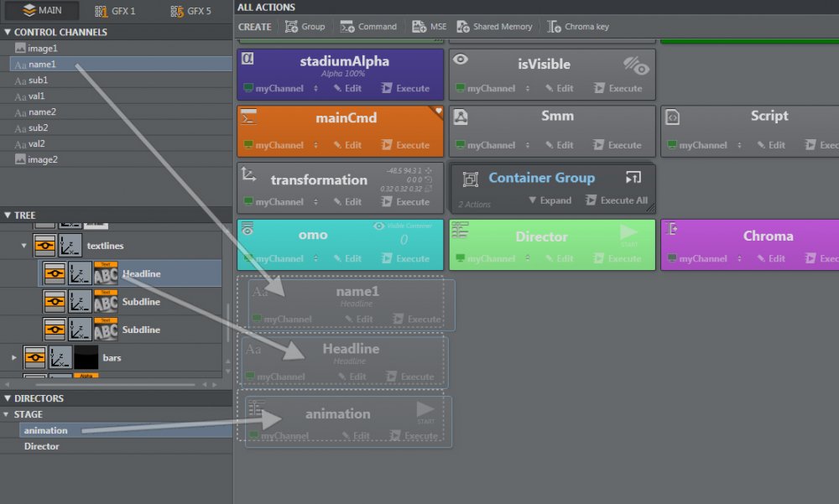The width and height of the screenshot is (839, 504).
Task: Select the animation director in Stage
Action: coord(45,430)
